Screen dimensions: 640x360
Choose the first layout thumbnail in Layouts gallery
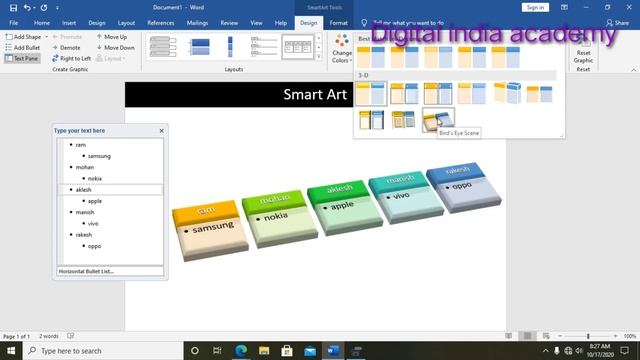[x=163, y=47]
